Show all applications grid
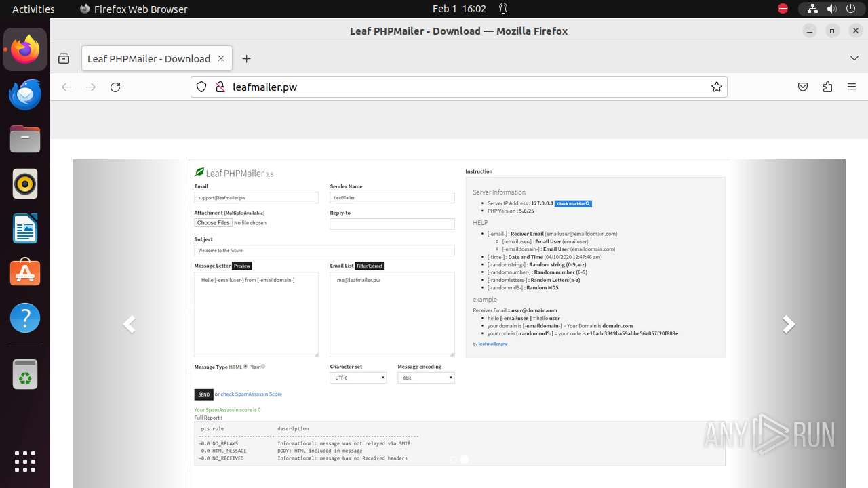This screenshot has height=488, width=868. coord(25,462)
